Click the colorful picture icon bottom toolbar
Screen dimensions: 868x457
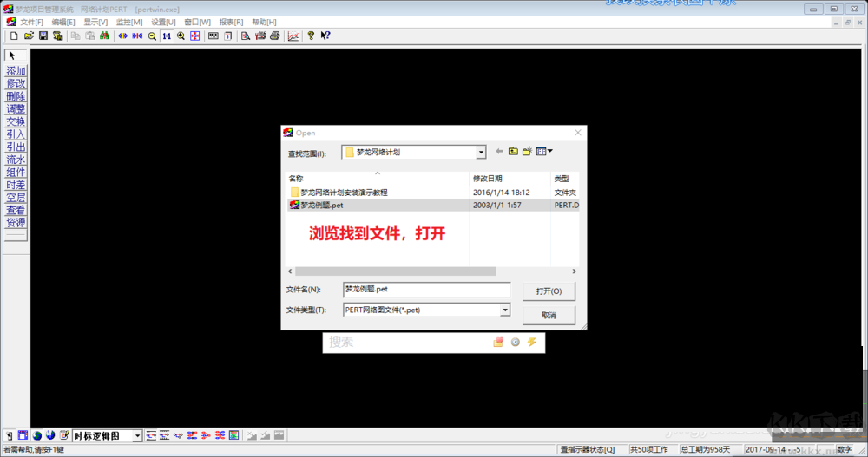(234, 435)
